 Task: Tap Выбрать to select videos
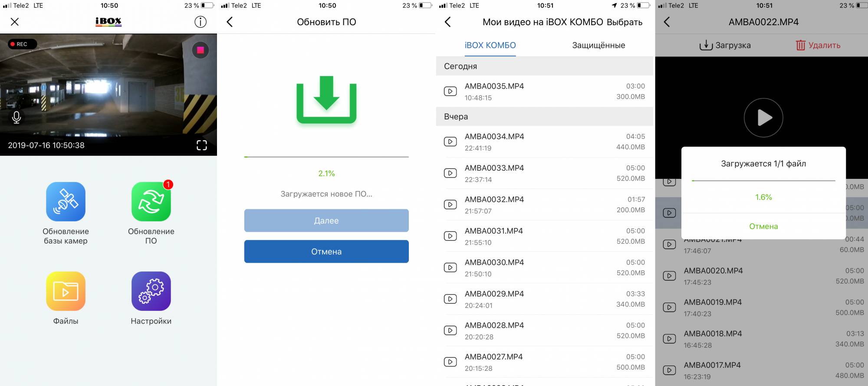point(625,22)
